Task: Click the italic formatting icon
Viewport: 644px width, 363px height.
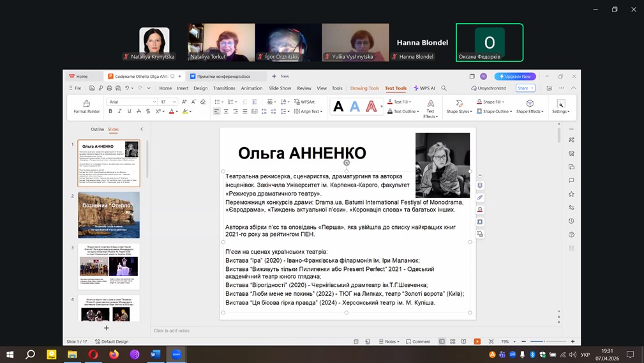Action: 120,111
